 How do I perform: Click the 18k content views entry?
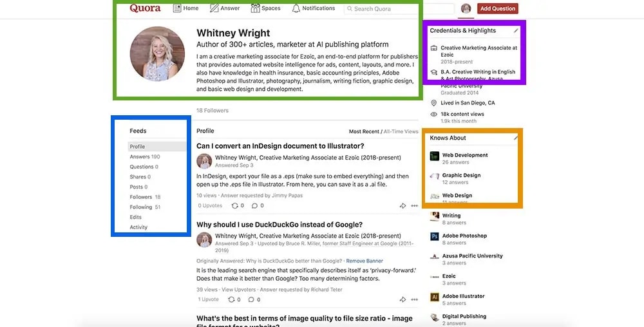462,114
